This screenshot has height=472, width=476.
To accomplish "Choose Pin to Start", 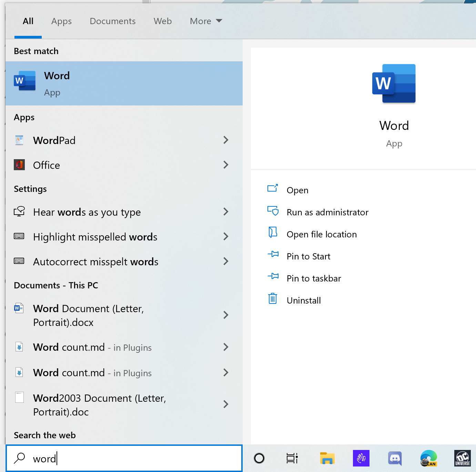I will coord(308,256).
